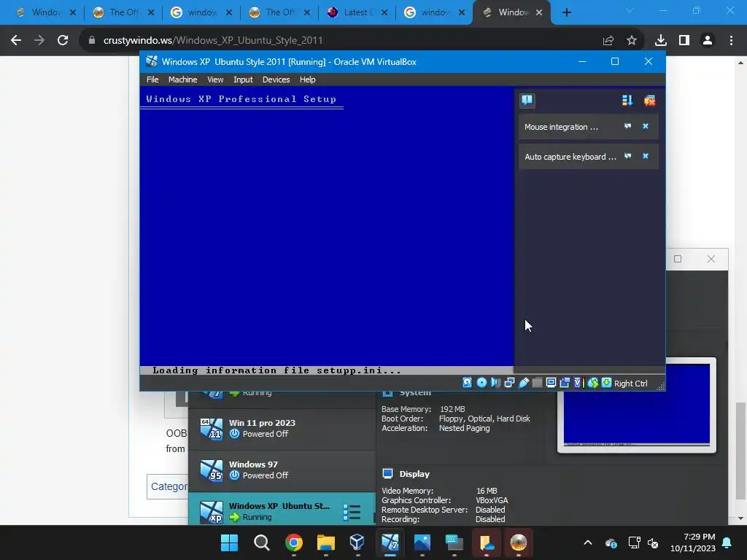747x560 pixels.
Task: Dismiss the Mouse integration notification
Action: [x=646, y=126]
